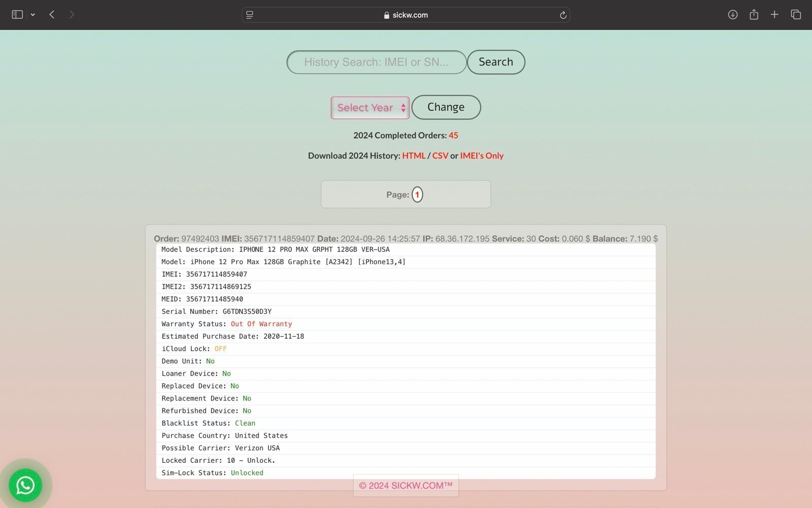Screen dimensions: 812x508
Task: Reload the sickw.com page
Action: point(563,15)
